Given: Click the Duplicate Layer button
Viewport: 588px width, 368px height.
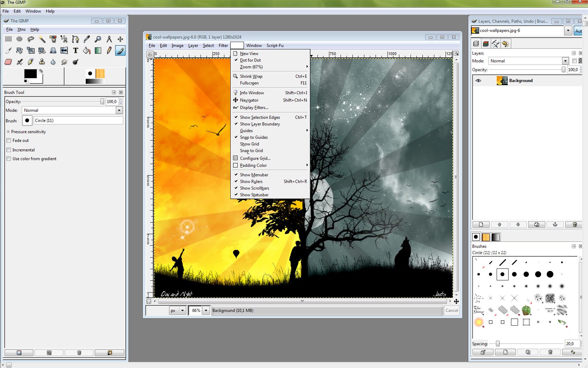Looking at the screenshot, I should point(537,225).
